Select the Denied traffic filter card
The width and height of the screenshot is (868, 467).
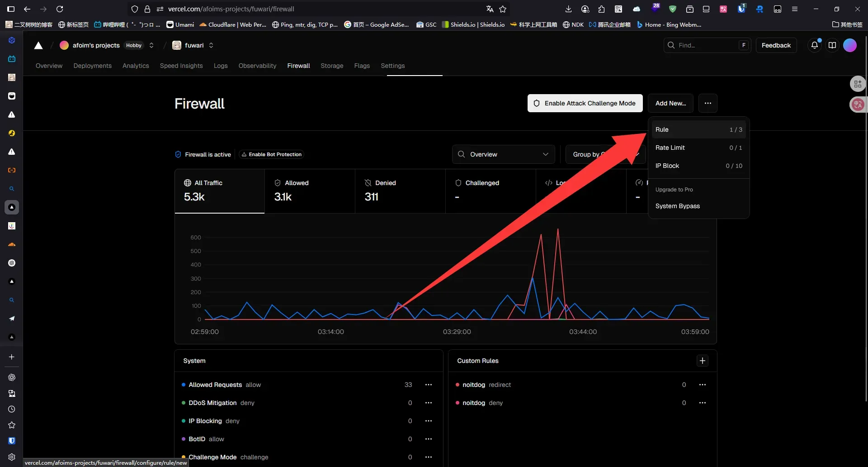click(400, 191)
